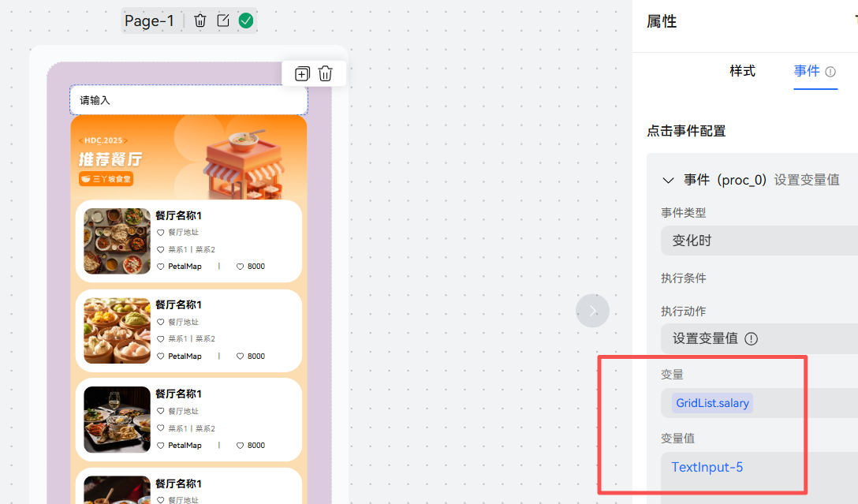The image size is (858, 504).
Task: Delete the selected component via floating trash icon
Action: pos(326,74)
